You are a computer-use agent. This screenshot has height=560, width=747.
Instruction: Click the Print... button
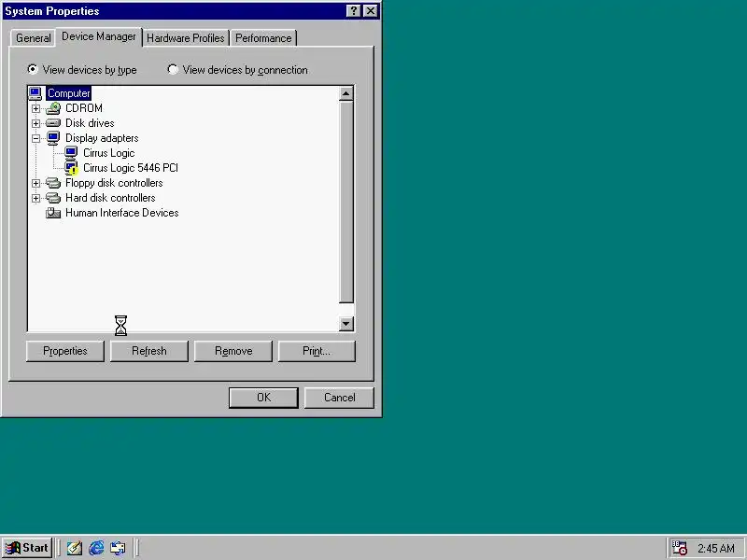tap(317, 351)
